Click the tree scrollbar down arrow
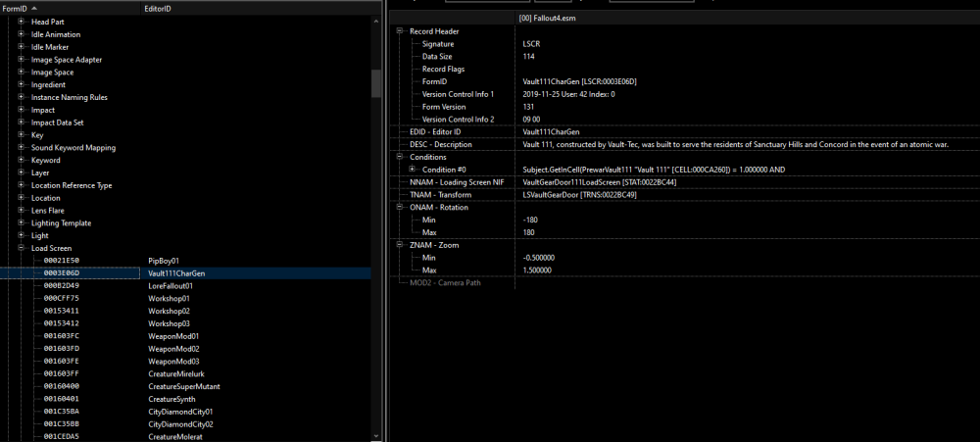The width and height of the screenshot is (980, 442). click(376, 436)
